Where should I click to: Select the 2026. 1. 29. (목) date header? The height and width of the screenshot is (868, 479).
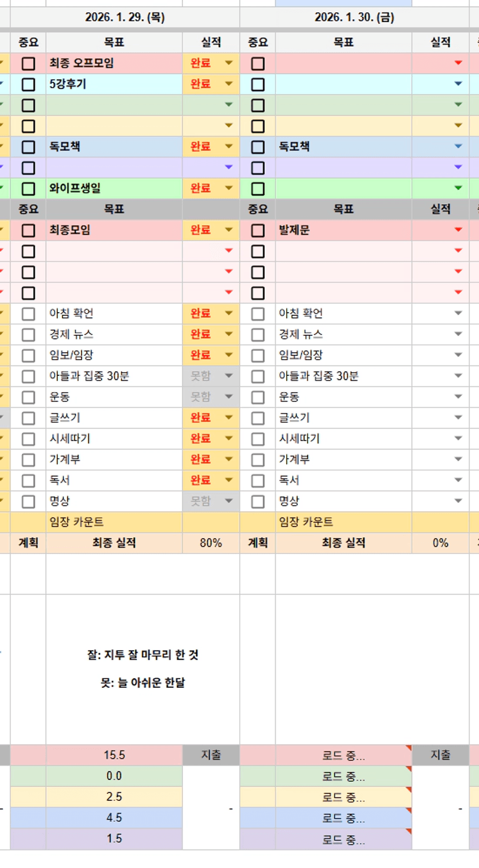pos(125,17)
